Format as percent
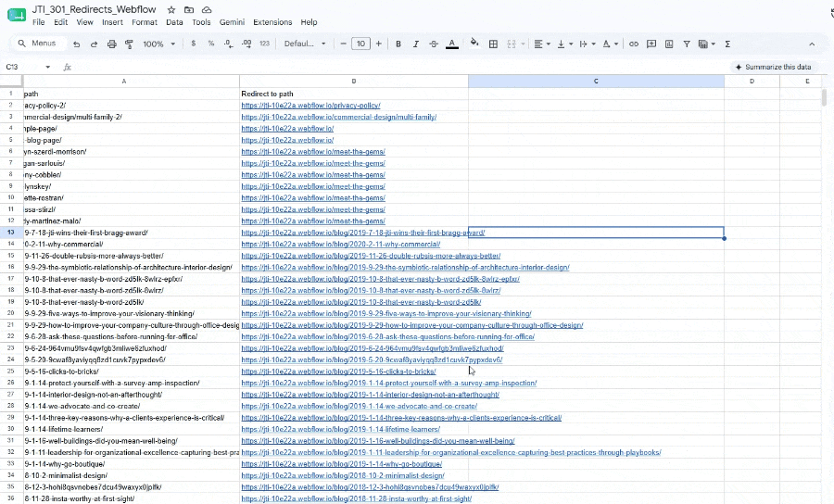The height and width of the screenshot is (504, 834). pyautogui.click(x=211, y=44)
